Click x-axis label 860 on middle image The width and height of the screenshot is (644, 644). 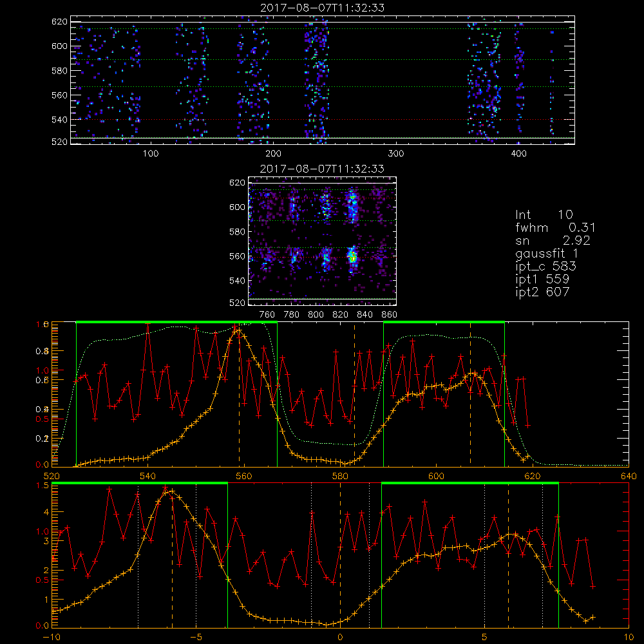[x=389, y=315]
